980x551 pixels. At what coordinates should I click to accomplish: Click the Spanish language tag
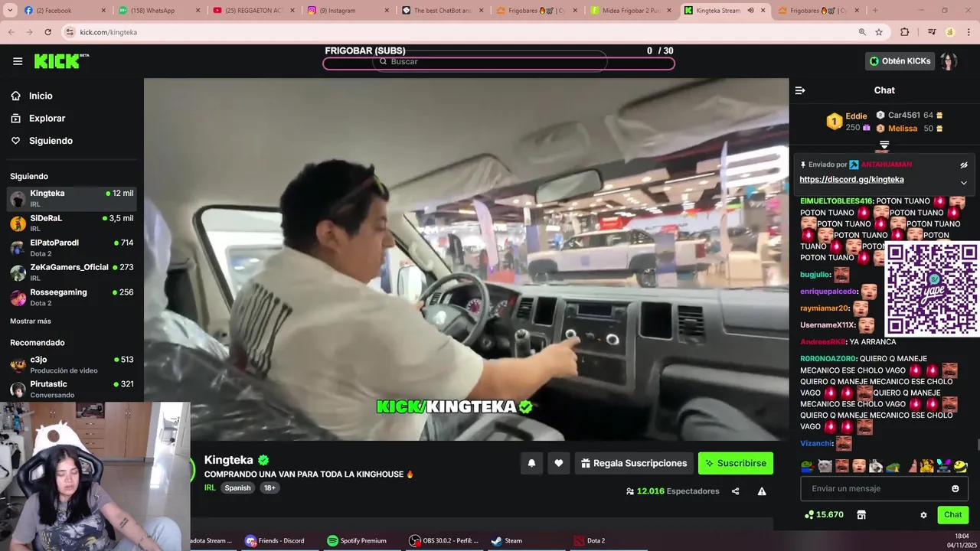coord(237,487)
